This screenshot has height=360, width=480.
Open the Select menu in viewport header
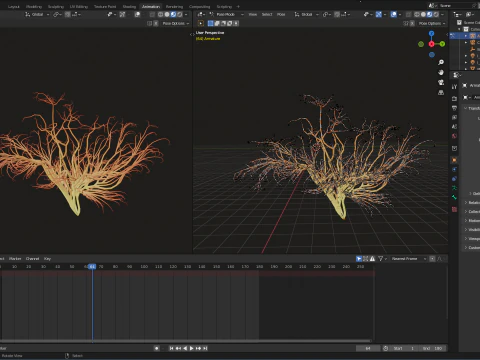coord(267,14)
